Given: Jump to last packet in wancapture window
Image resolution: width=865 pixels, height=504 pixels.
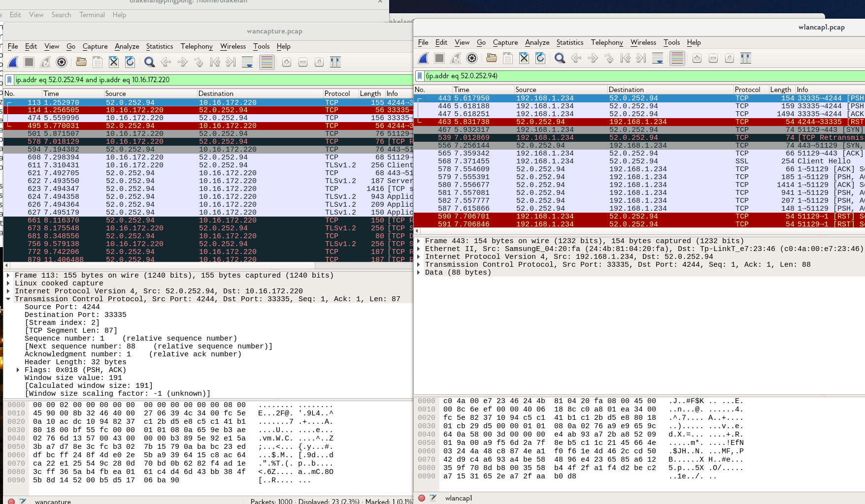Looking at the screenshot, I should pyautogui.click(x=231, y=62).
